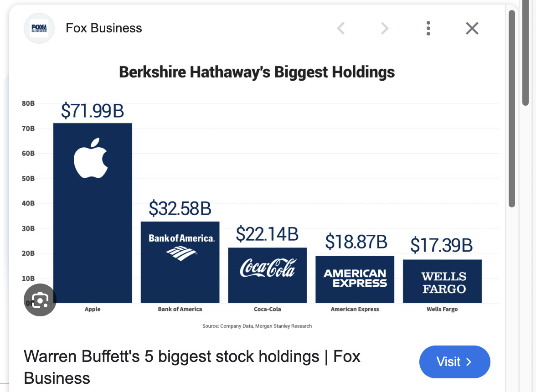Screen dimensions: 536x392
Task: Click the $71.99B Apple value label
Action: coord(93,111)
